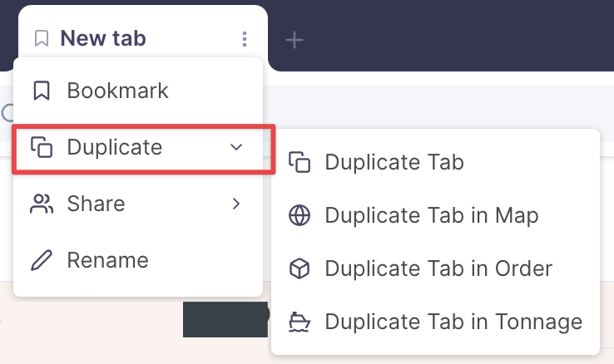
Task: Click the Rename pencil icon
Action: pos(42,260)
